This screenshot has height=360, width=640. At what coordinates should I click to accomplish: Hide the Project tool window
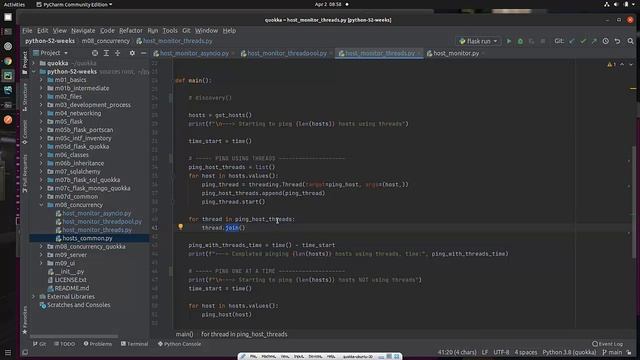point(143,53)
